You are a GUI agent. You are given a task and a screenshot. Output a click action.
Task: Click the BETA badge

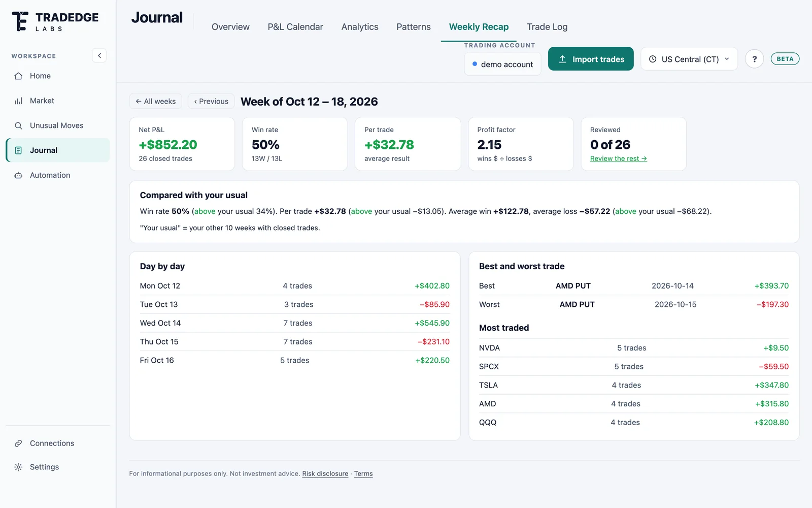pos(785,59)
